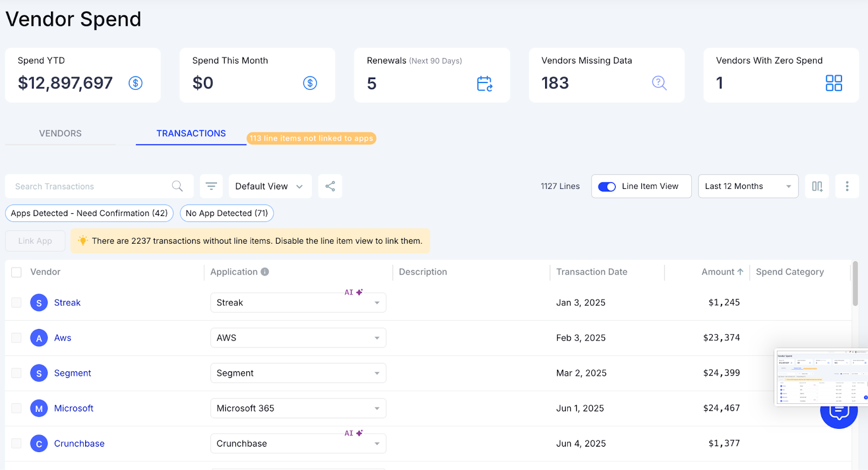Check the Aws row checkbox
Image resolution: width=868 pixels, height=470 pixels.
click(17, 338)
